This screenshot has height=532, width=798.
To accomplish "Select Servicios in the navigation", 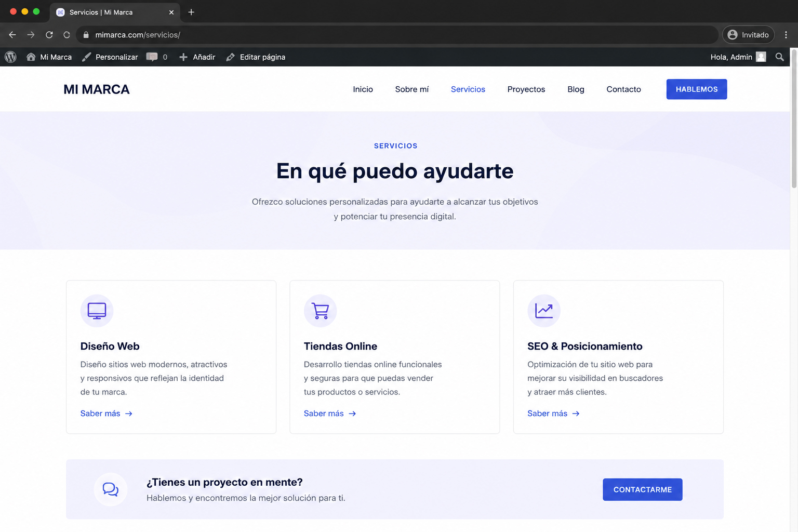I will pyautogui.click(x=468, y=89).
